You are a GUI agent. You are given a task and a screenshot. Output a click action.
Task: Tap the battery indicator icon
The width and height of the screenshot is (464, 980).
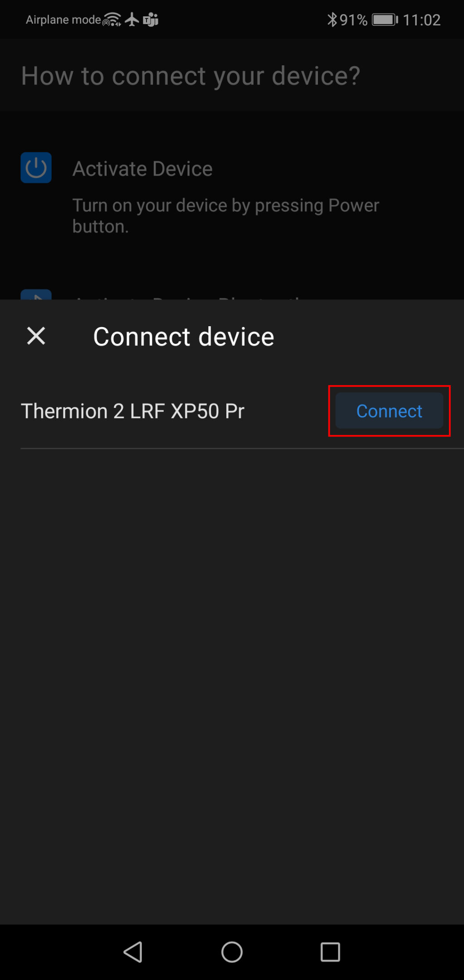tap(385, 20)
